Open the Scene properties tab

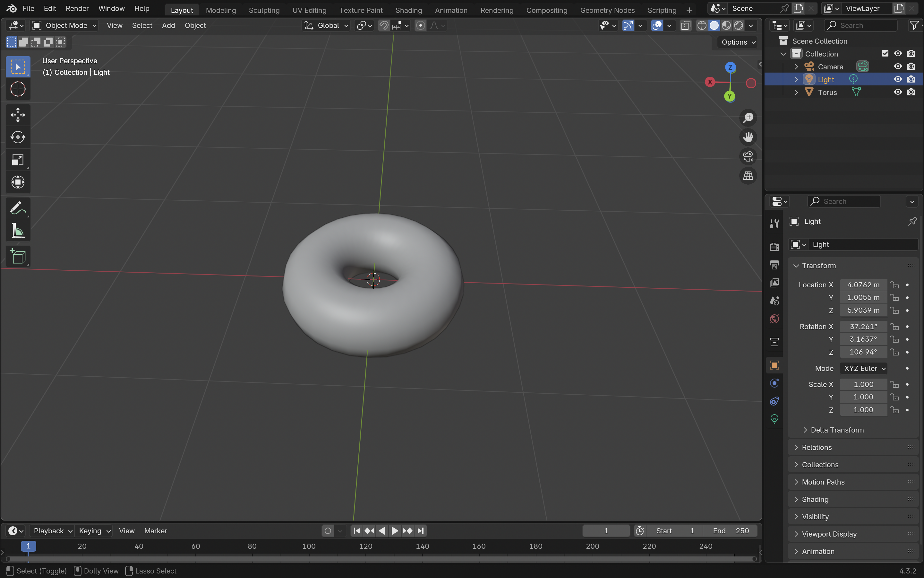tap(774, 301)
